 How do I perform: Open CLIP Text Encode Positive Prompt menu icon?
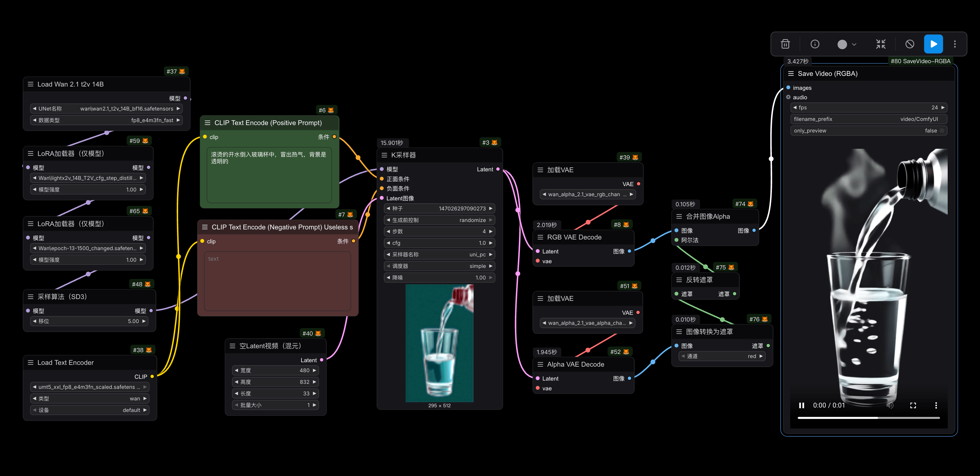(x=207, y=123)
